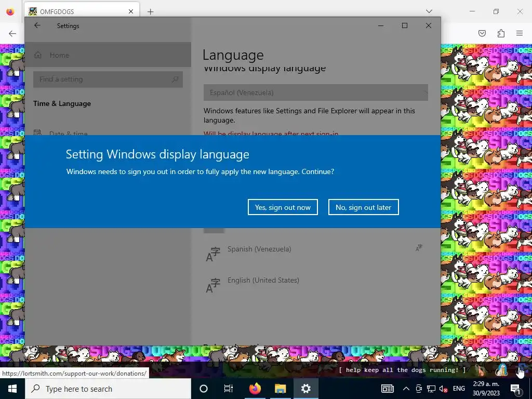532x399 pixels.
Task: Open the notification center icon
Action: [515, 389]
